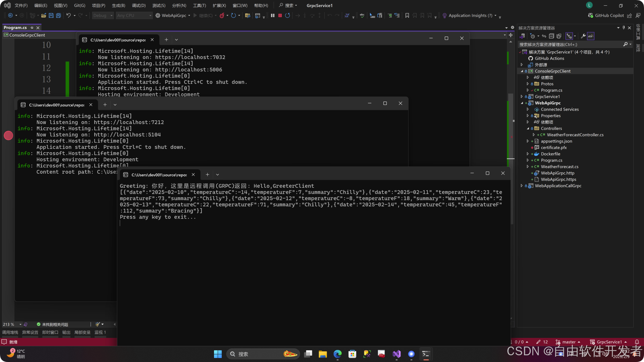Open the 文件(F) menu
644x362 pixels.
click(21, 5)
